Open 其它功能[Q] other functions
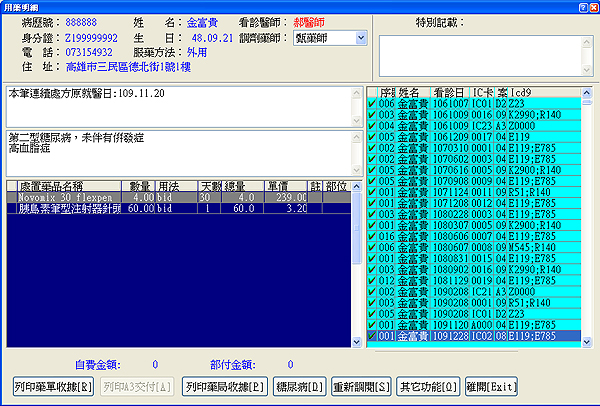The image size is (600, 406). (x=428, y=386)
